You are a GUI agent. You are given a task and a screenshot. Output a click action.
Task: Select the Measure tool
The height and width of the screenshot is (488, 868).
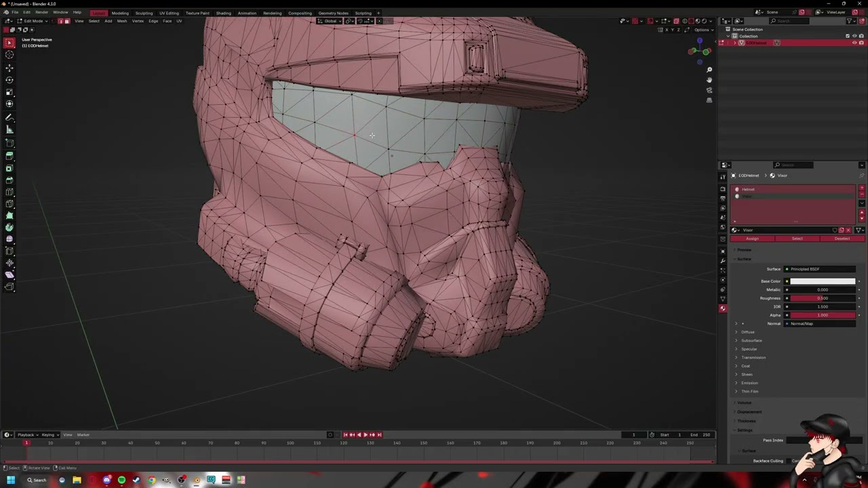coord(9,129)
